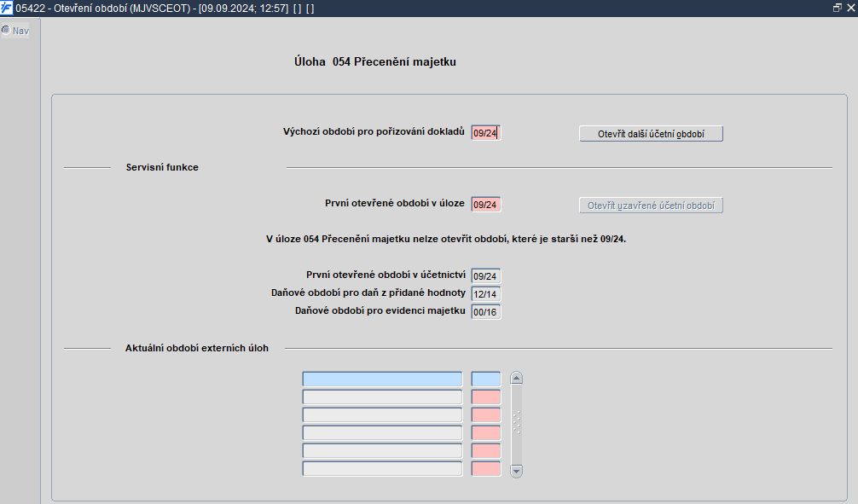Click the daňové období pro evidenci majetku field
The image size is (858, 504).
pyautogui.click(x=486, y=312)
